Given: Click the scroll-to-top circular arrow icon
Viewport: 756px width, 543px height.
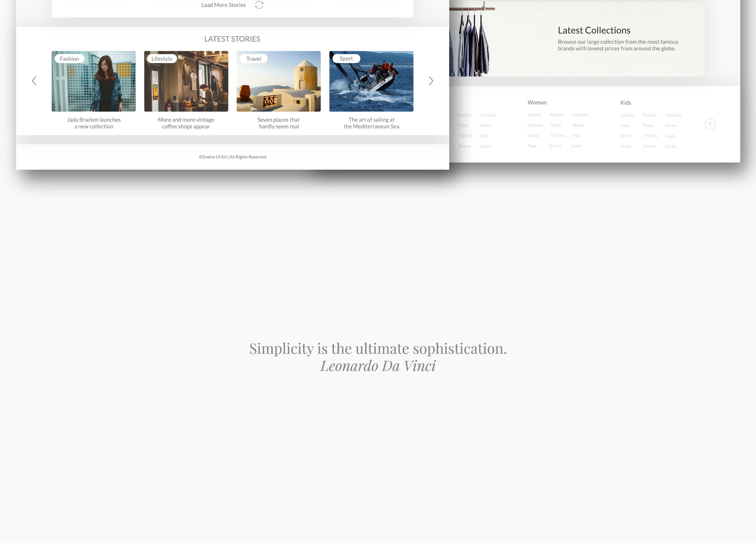Looking at the screenshot, I should pyautogui.click(x=710, y=125).
